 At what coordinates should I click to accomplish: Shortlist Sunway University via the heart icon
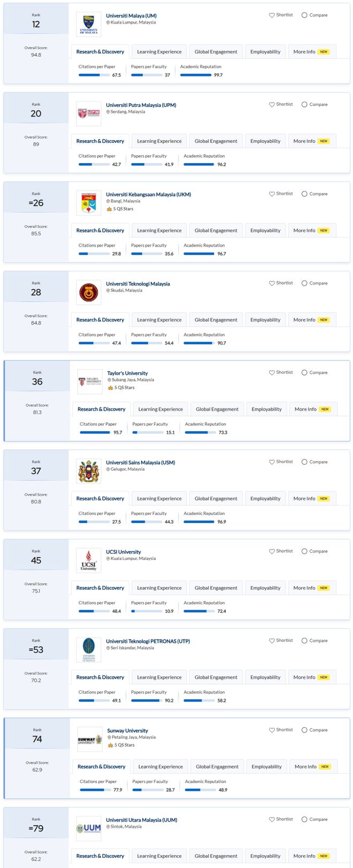272,729
